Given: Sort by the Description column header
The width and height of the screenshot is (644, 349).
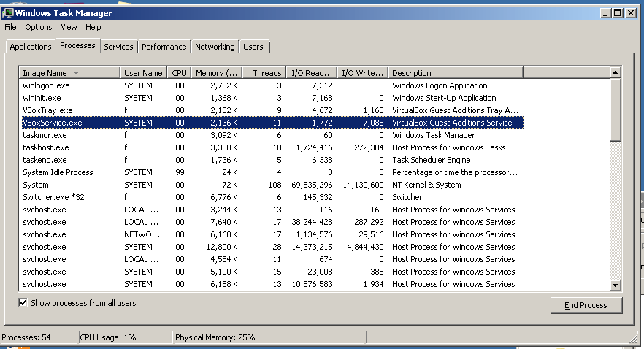Looking at the screenshot, I should pyautogui.click(x=455, y=73).
